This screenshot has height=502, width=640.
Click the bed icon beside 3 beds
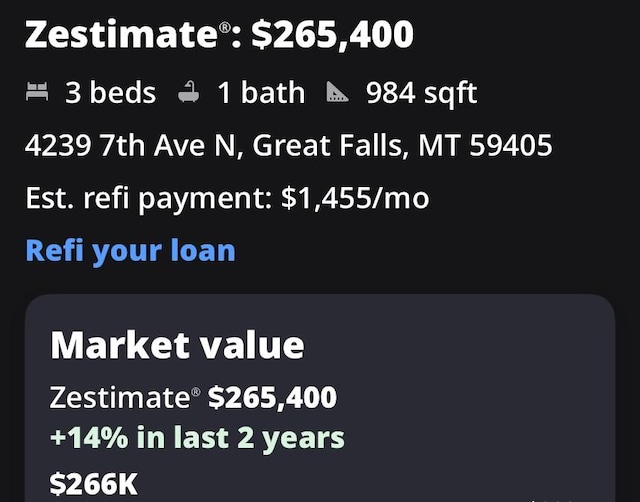37,91
